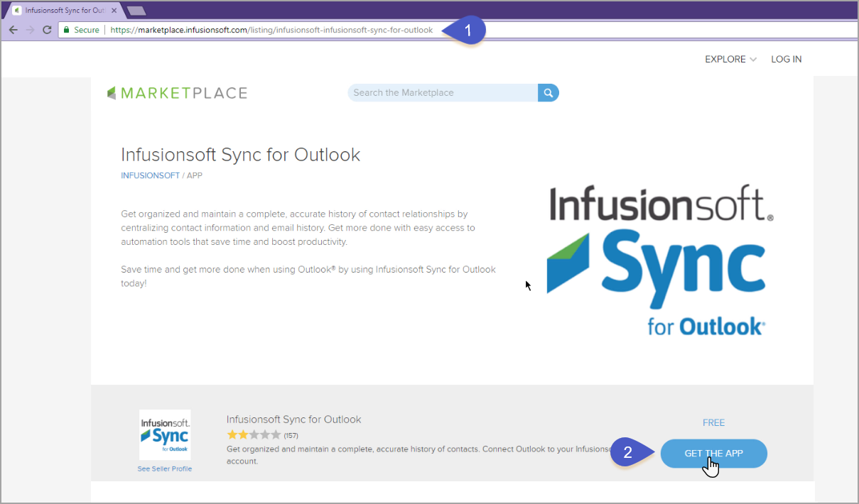Click the browser Forward arrow
The height and width of the screenshot is (504, 859).
point(30,30)
